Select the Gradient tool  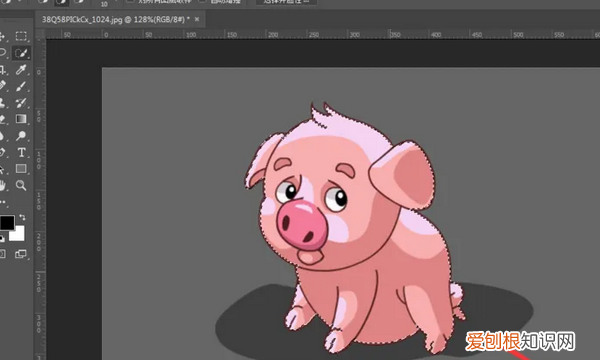[x=21, y=119]
